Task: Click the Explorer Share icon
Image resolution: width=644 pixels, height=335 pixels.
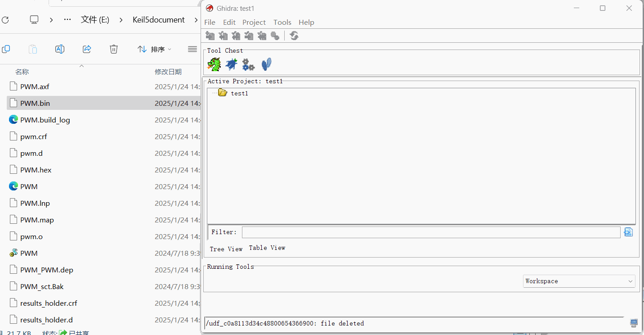Action: (87, 49)
